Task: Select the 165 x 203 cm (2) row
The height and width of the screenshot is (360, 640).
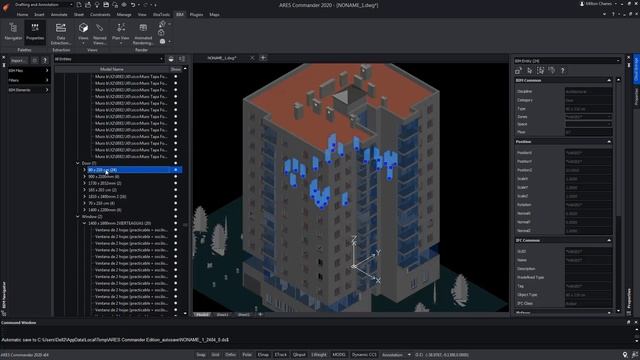Action: [x=102, y=190]
